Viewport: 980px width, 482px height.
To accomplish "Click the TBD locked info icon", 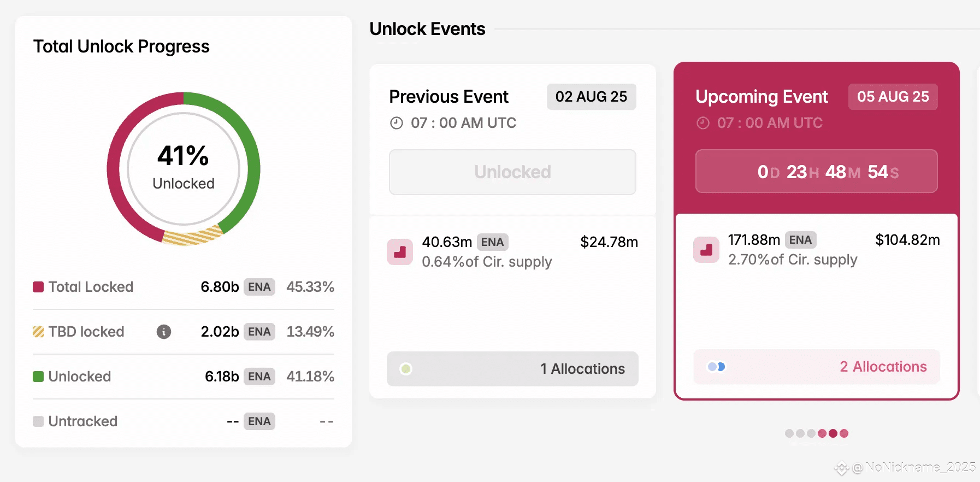I will coord(164,332).
